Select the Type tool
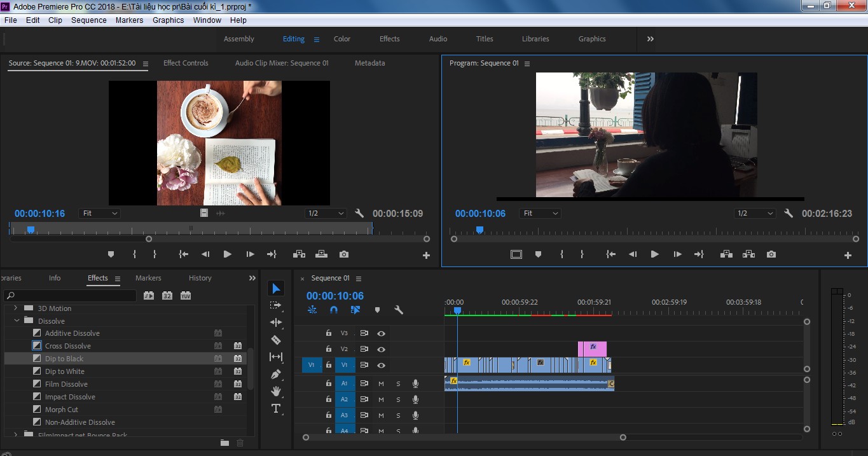Image resolution: width=868 pixels, height=456 pixels. 276,408
